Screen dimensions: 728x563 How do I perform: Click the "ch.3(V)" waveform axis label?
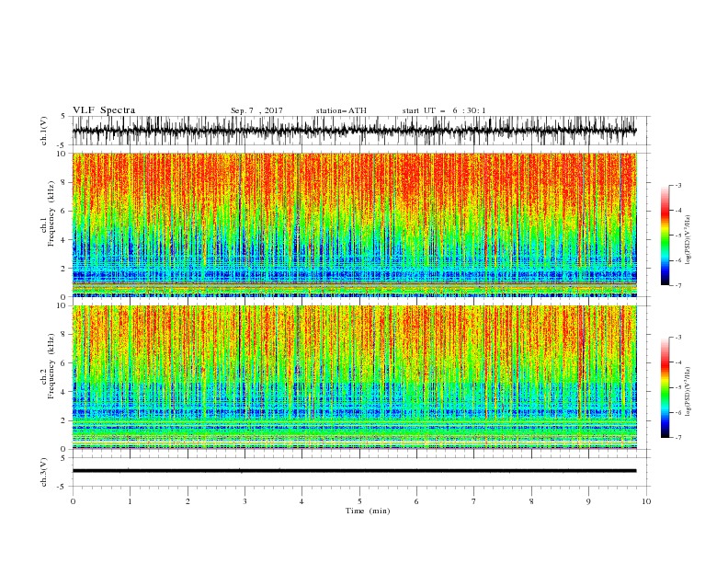[x=44, y=472]
